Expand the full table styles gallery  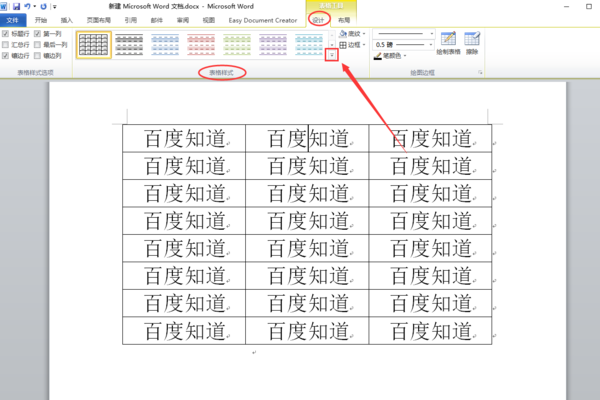332,56
